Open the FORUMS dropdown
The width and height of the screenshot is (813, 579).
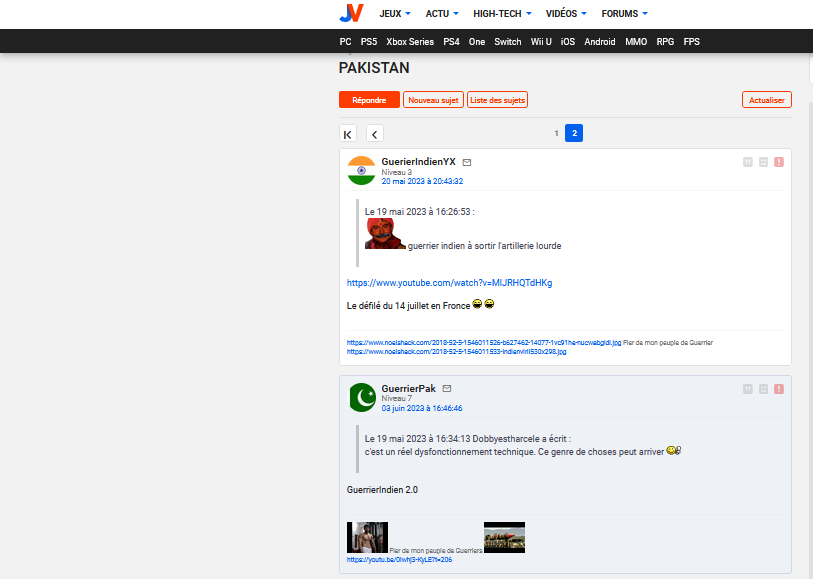coord(624,14)
